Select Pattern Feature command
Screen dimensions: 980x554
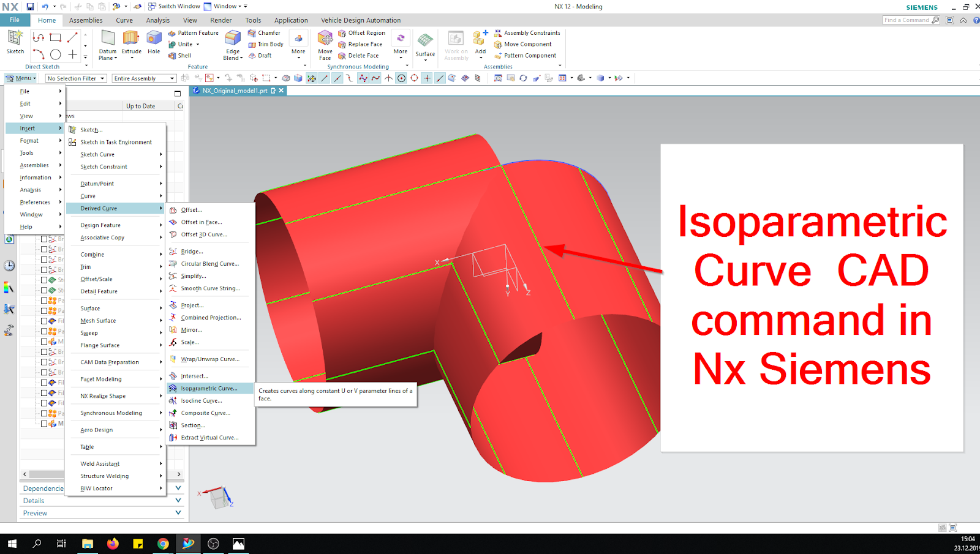point(193,33)
